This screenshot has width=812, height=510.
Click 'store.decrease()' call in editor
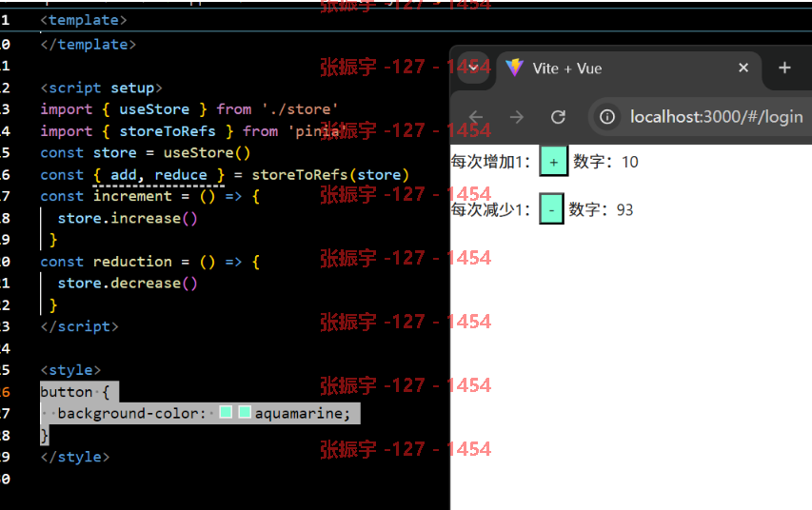click(128, 284)
